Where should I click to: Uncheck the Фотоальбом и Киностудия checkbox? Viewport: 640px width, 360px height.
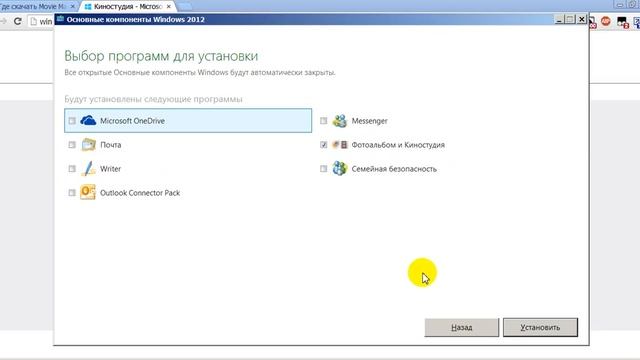[x=323, y=144]
